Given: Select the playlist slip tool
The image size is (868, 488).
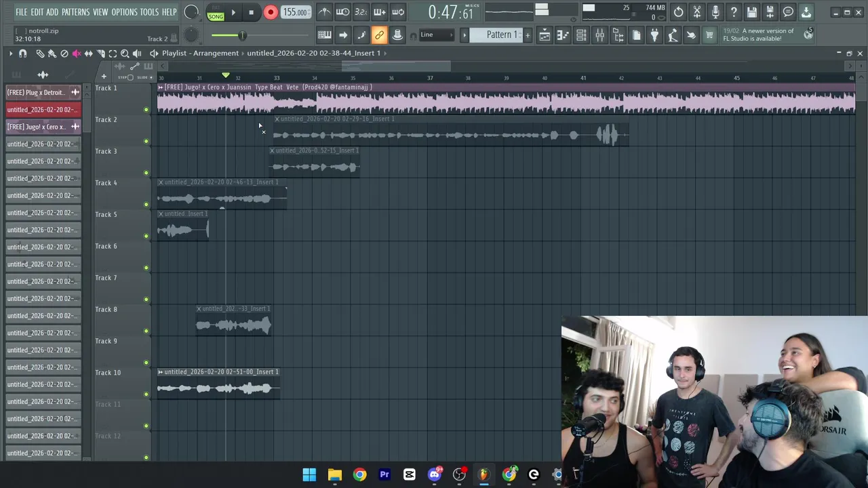Looking at the screenshot, I should (89, 54).
